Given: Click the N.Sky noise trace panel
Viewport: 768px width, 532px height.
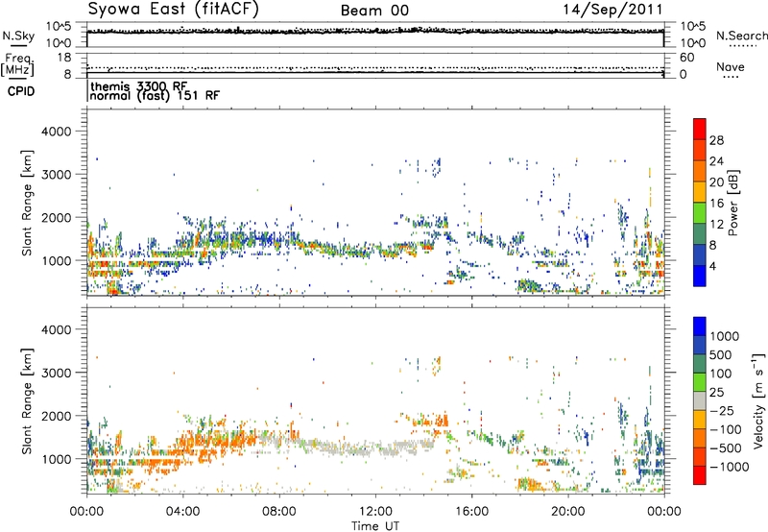Looking at the screenshot, I should click(375, 35).
